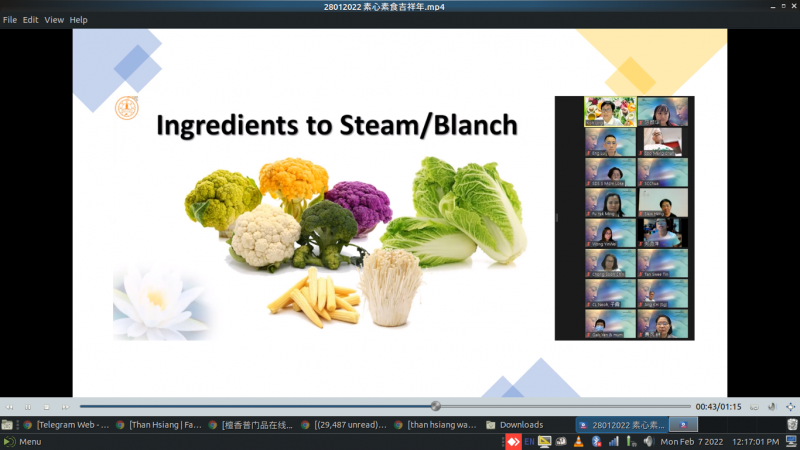Viewport: 800px width, 450px height.
Task: Click the EN keyboard layout indicator
Action: click(x=529, y=441)
